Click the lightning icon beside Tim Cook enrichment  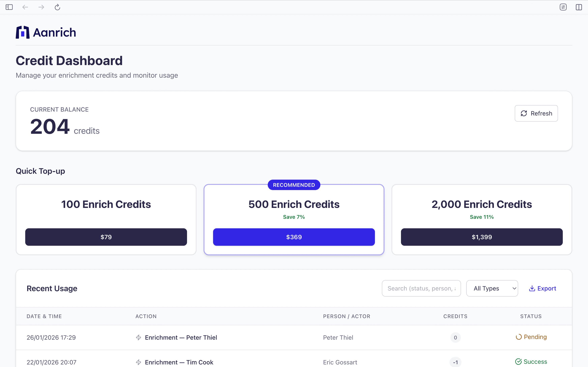(x=139, y=362)
